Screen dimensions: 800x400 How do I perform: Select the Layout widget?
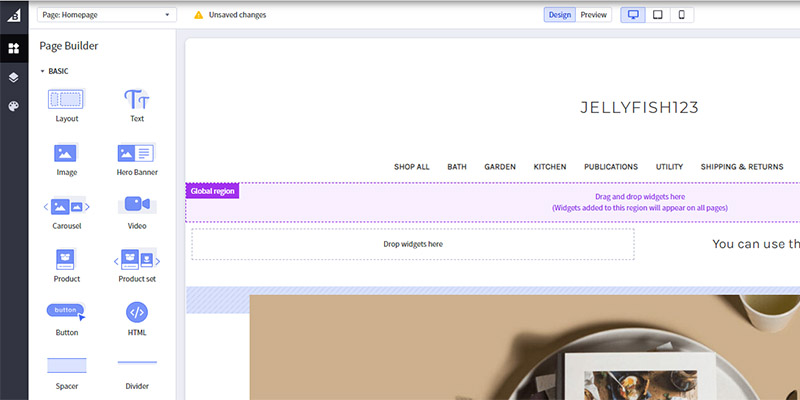[x=67, y=106]
